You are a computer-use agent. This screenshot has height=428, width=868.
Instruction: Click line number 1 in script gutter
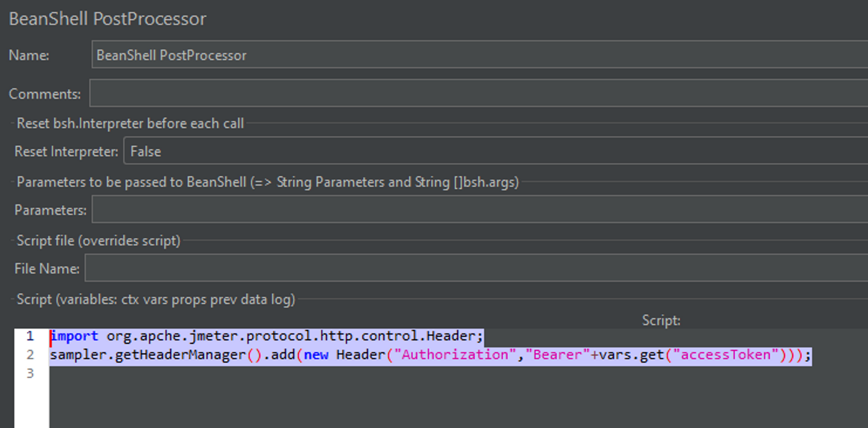coord(30,336)
